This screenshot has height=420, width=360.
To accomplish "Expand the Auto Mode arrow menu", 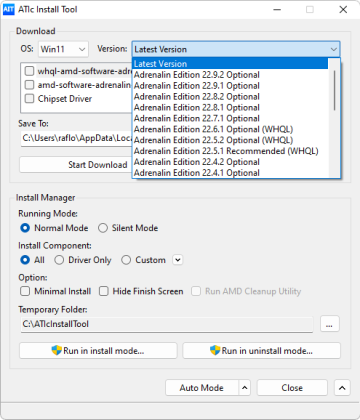I will tap(244, 388).
